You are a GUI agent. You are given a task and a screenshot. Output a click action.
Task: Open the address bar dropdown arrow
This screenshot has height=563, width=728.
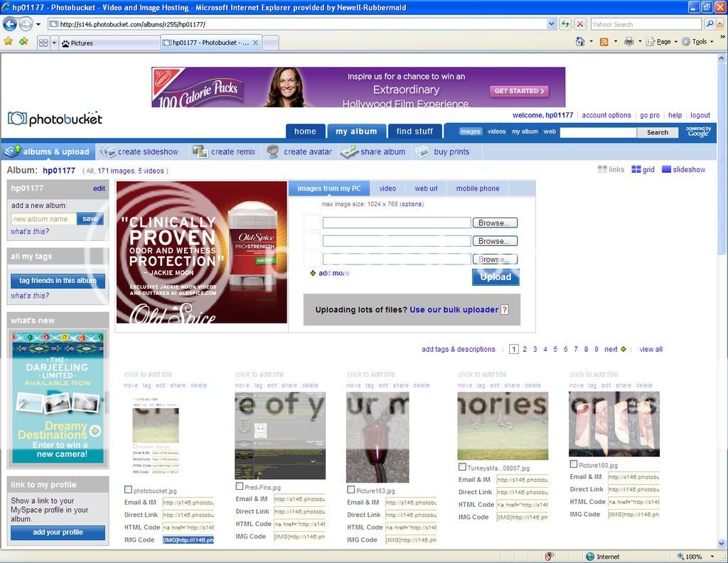tap(551, 24)
